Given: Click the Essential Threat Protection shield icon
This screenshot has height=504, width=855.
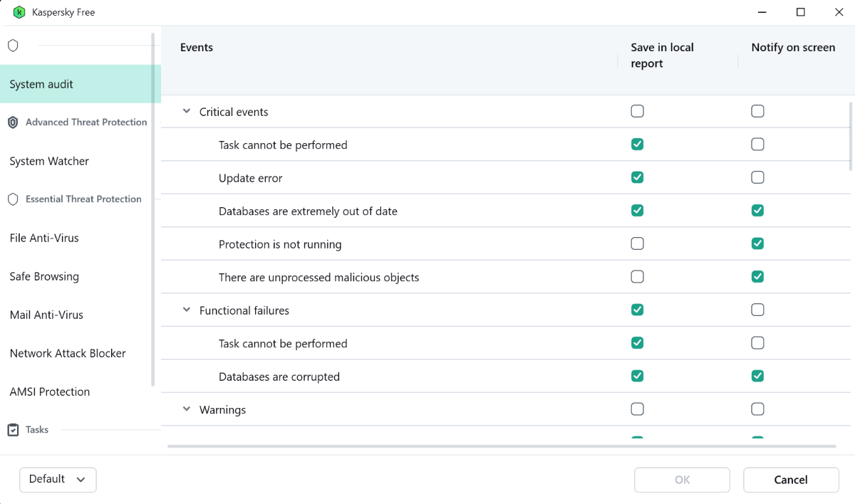Looking at the screenshot, I should 13,199.
